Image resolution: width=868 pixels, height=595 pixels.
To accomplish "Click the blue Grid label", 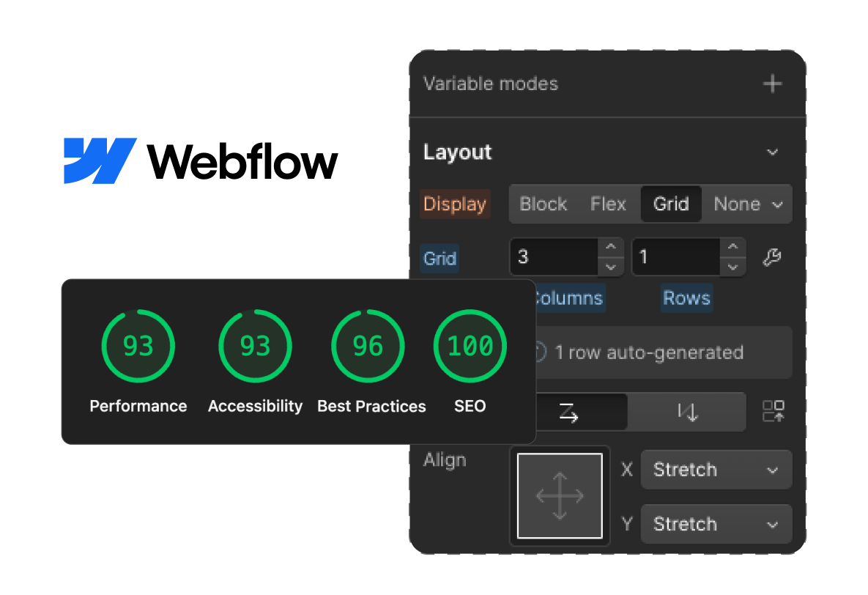I will point(439,258).
